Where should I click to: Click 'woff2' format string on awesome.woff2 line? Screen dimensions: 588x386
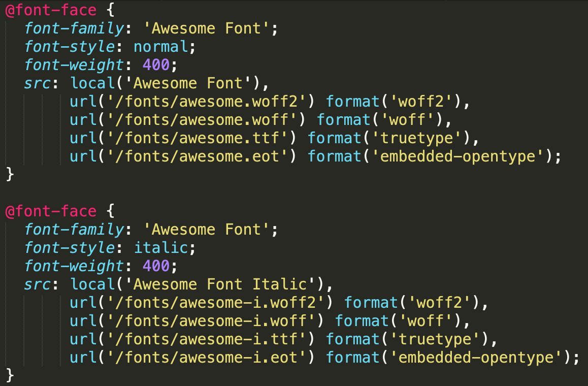422,102
